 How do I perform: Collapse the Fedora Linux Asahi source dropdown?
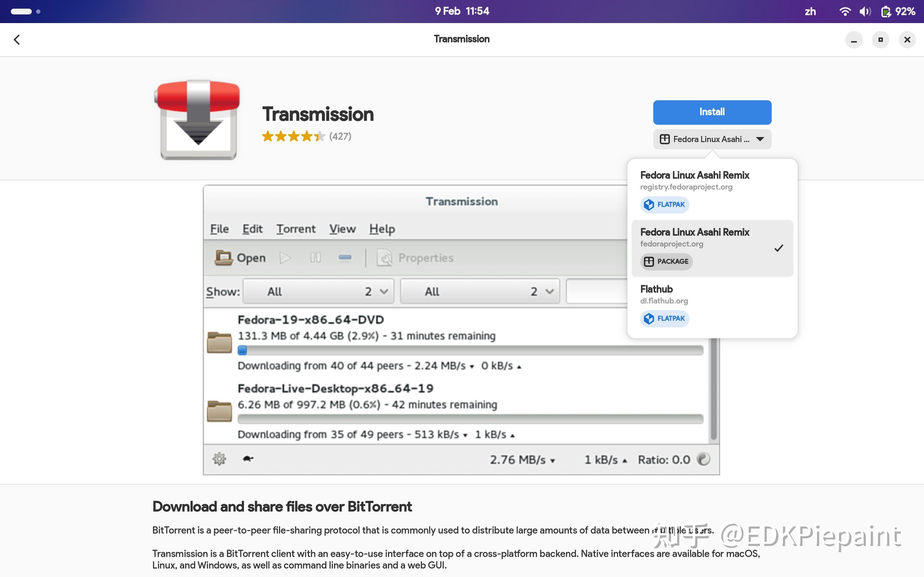click(x=712, y=139)
